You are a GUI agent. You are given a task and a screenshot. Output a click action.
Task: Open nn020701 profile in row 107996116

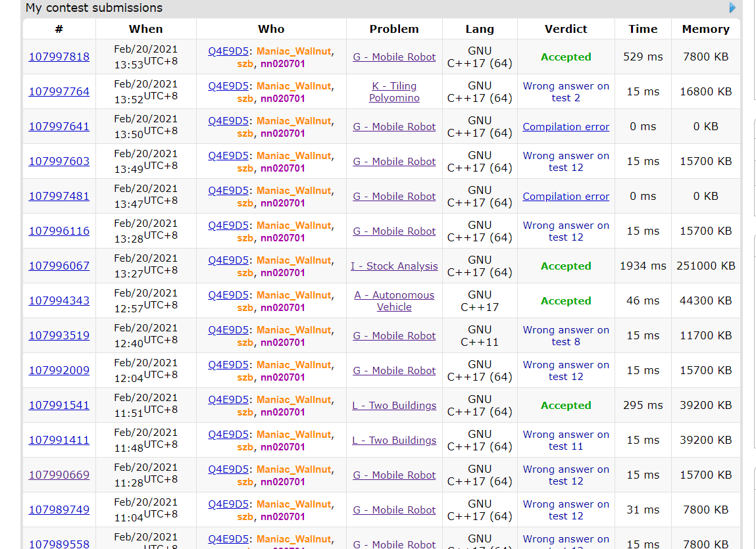(282, 237)
